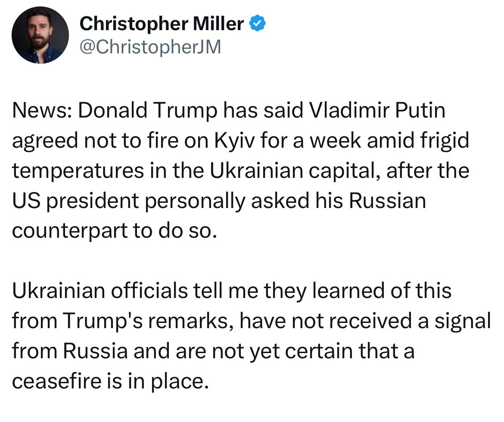Click the phrase "personally asked"
504x422 pixels.
tap(215, 201)
